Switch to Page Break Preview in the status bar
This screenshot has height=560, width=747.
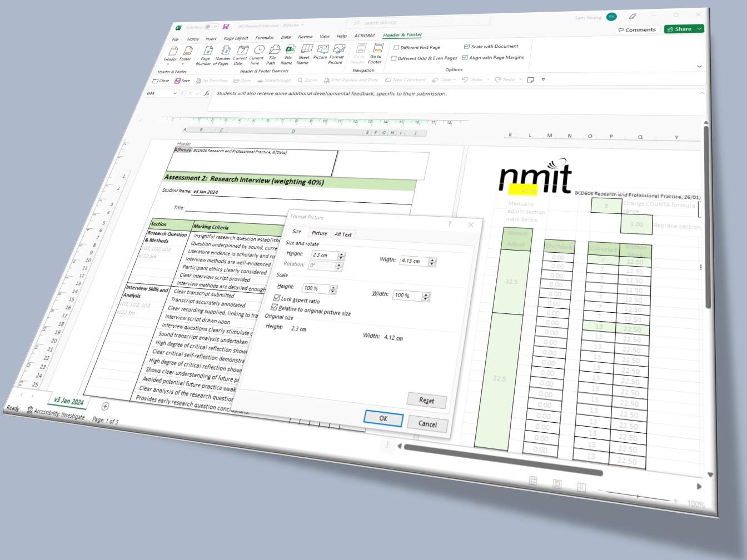coord(581,487)
